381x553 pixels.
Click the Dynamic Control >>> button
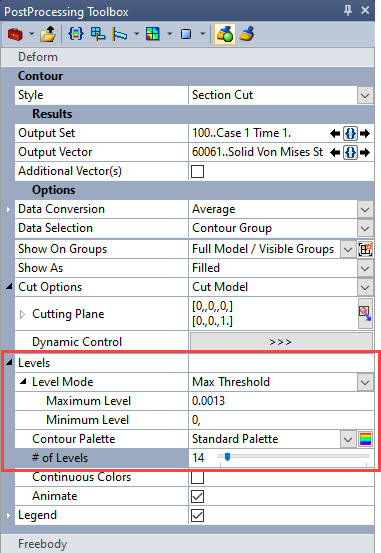[281, 342]
